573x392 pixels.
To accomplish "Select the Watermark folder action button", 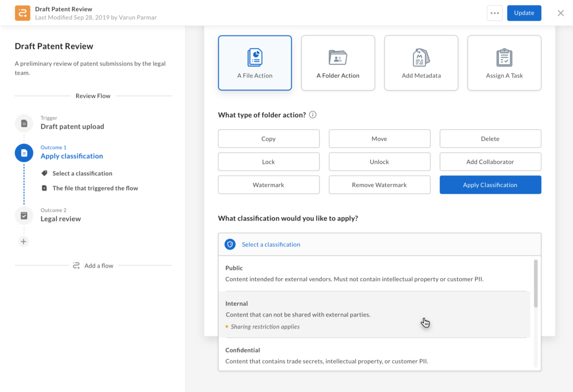I will click(268, 185).
